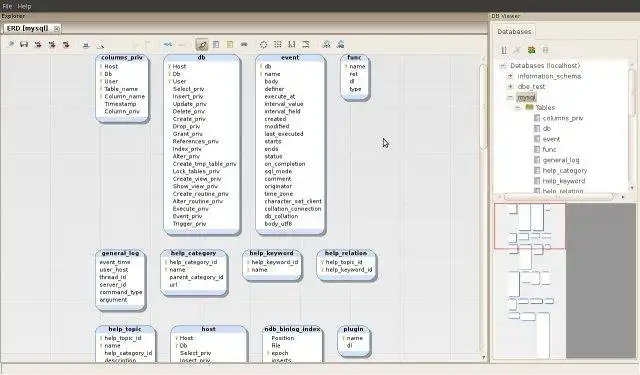Click the table icon next to columns_priv
This screenshot has height=375, width=640.
pos(537,118)
